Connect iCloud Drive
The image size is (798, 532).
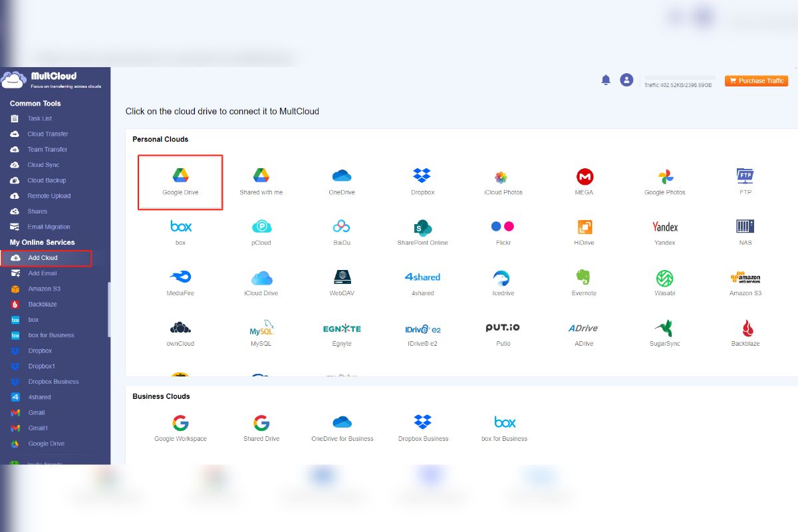pyautogui.click(x=261, y=283)
